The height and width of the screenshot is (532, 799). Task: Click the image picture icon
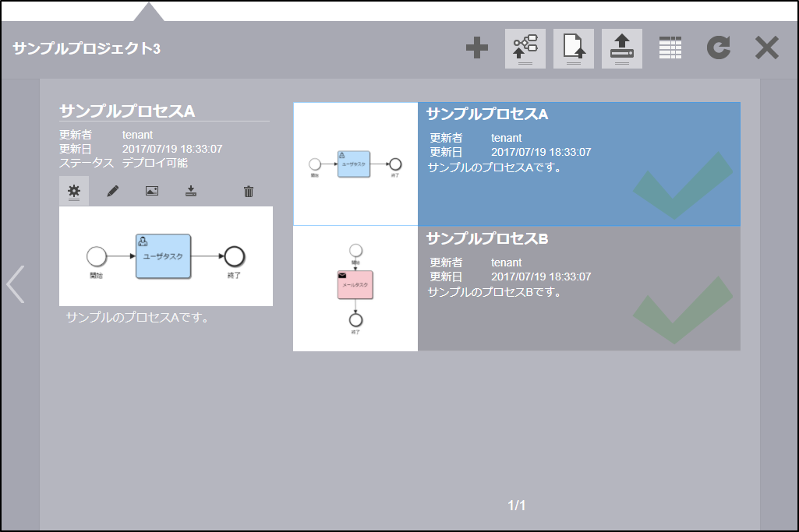152,191
